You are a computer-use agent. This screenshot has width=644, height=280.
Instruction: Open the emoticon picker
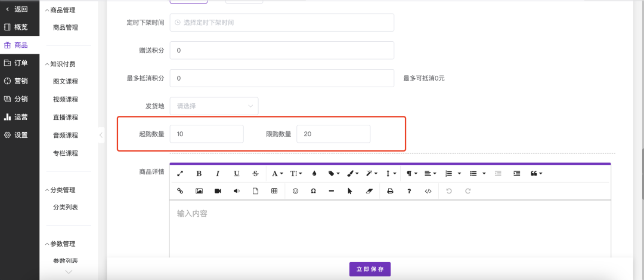[295, 191]
